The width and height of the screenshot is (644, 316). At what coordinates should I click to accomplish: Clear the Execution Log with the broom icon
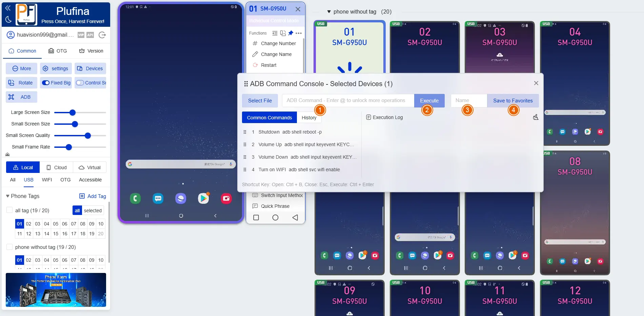[x=536, y=117]
